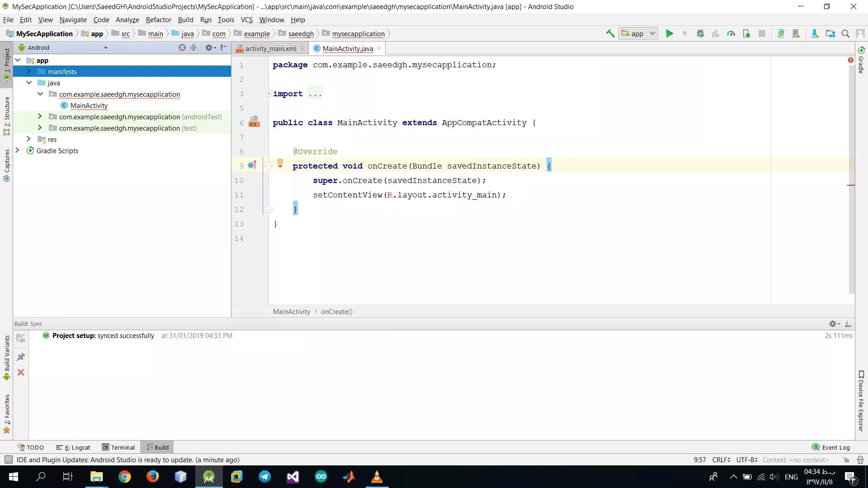Click the red X in Build panel
868x488 pixels.
click(x=21, y=372)
